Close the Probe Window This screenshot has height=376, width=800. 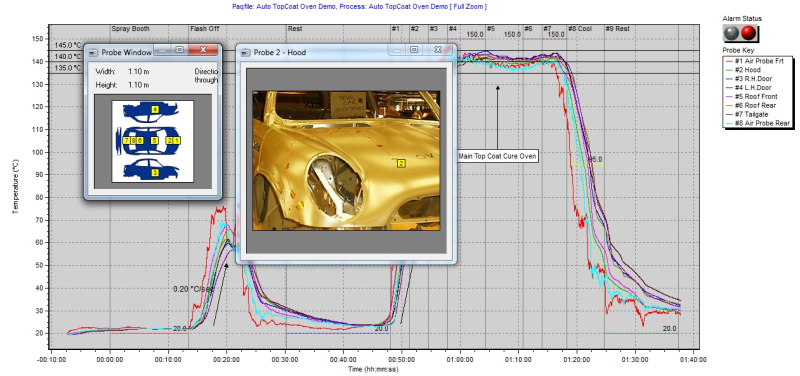click(203, 50)
